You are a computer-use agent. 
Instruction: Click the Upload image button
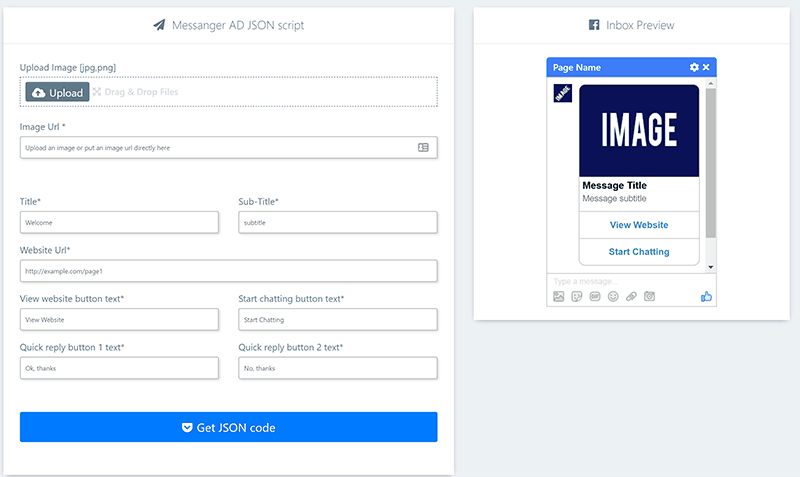57,92
